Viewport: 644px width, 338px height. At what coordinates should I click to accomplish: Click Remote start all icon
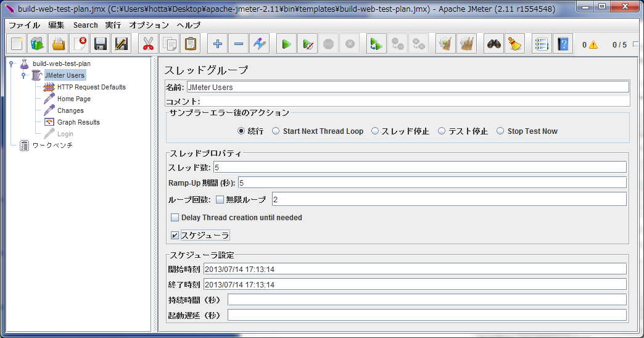pos(376,44)
